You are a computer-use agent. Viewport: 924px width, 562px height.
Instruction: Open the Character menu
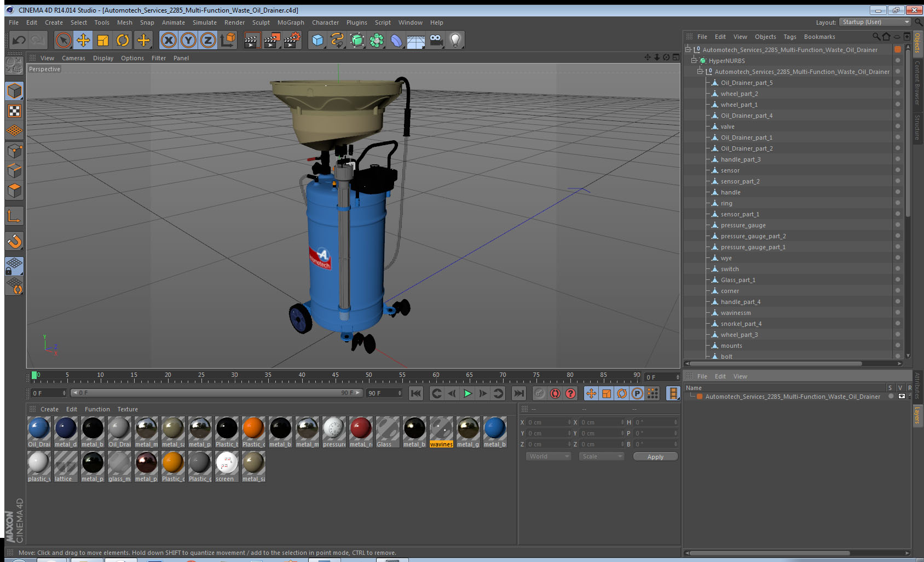pyautogui.click(x=325, y=22)
